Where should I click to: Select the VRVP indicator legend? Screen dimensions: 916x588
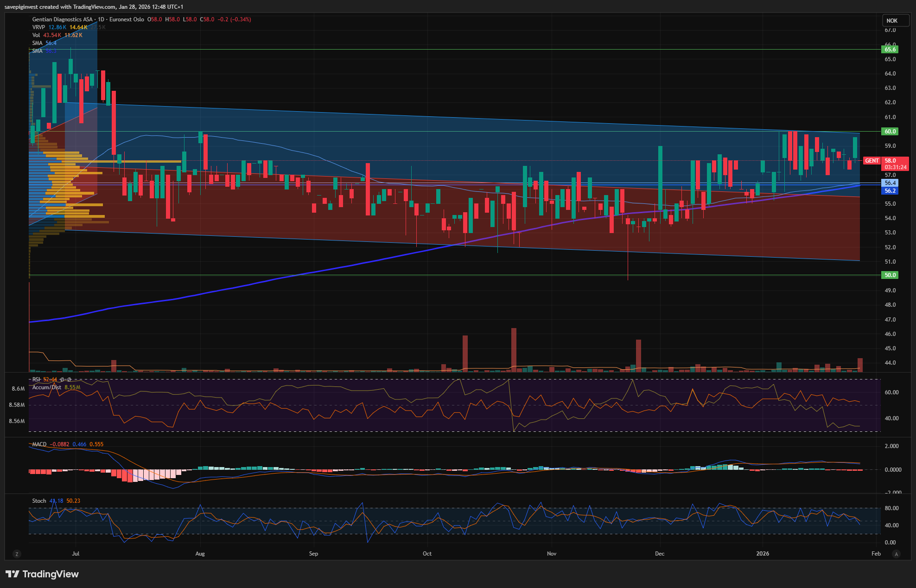click(38, 27)
